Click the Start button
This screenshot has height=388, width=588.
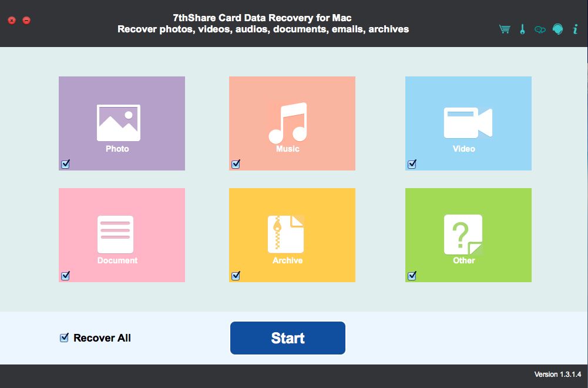[x=288, y=337]
